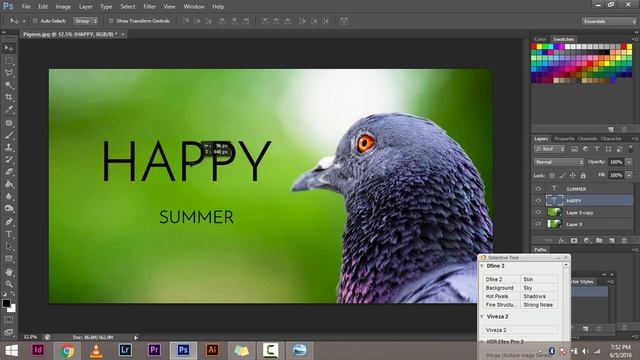Open the Opacity slider dropdown arrow
This screenshot has height=360, width=640.
pos(629,162)
